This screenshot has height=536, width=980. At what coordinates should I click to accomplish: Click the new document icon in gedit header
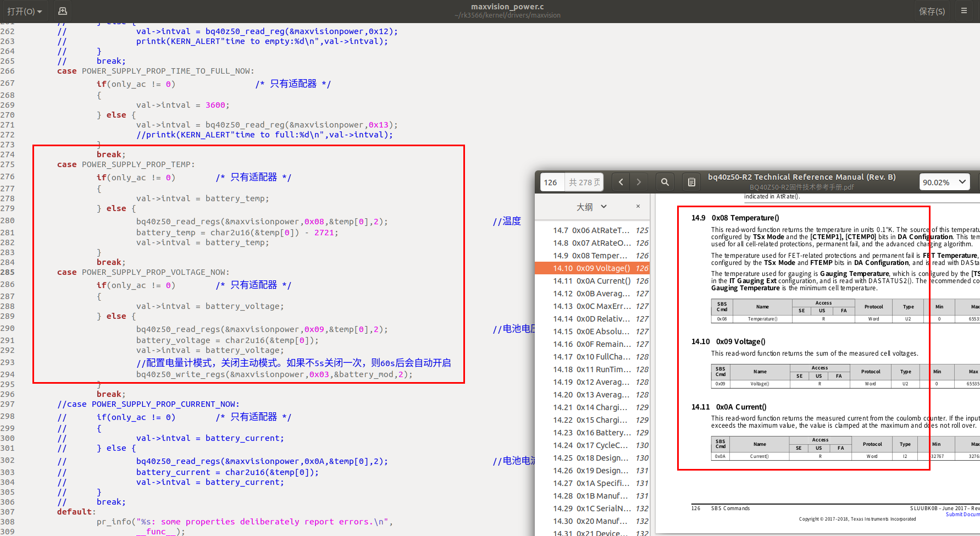point(63,11)
